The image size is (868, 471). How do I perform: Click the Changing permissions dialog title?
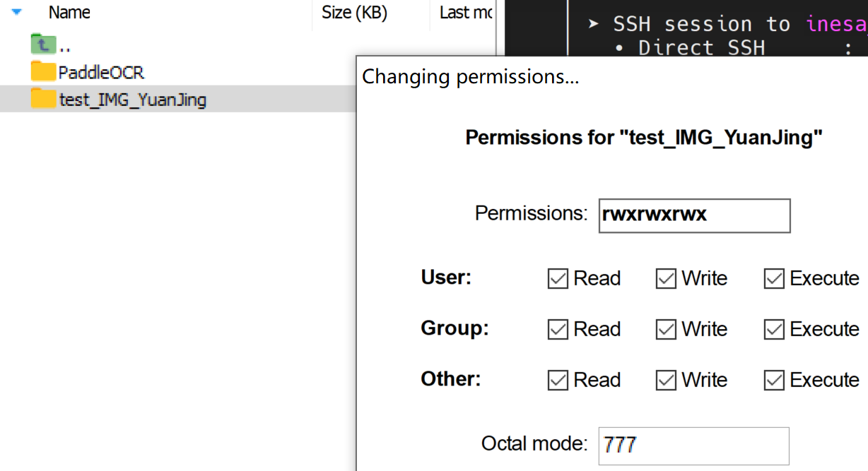471,76
